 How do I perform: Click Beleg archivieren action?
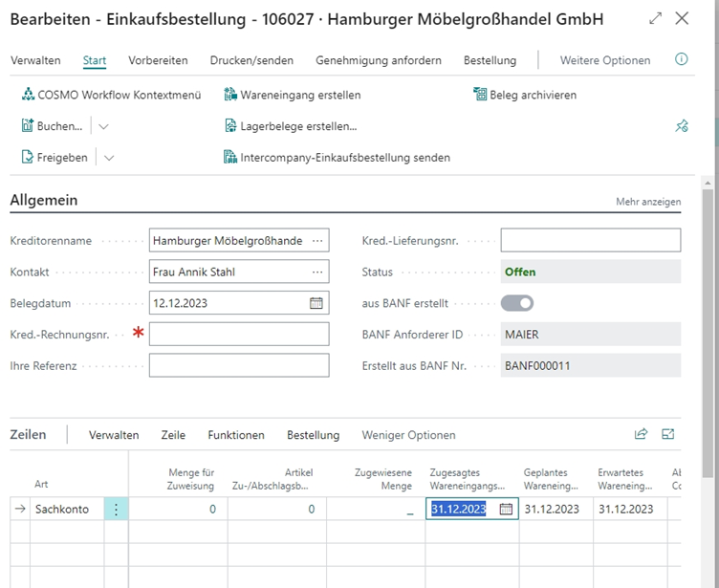tap(525, 96)
